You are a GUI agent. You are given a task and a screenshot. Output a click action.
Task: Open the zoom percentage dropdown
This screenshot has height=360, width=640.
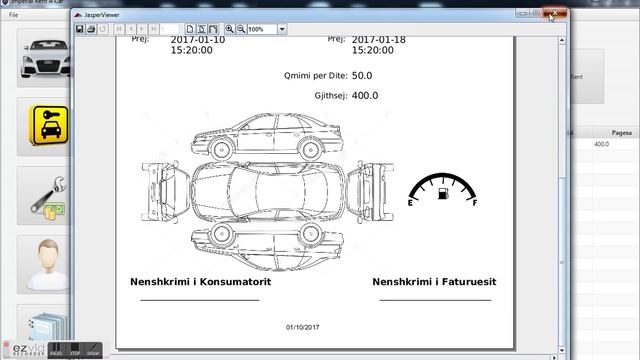pos(282,29)
